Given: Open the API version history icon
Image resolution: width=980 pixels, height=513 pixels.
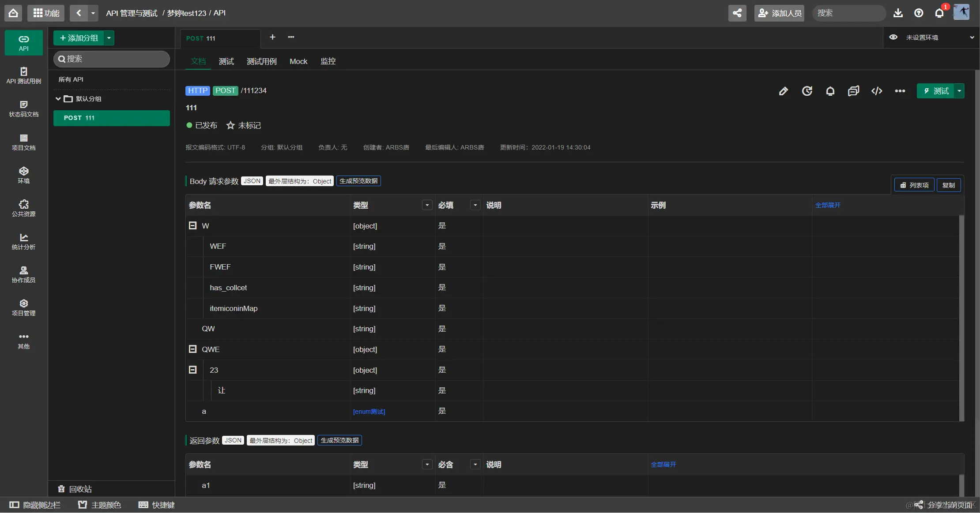Looking at the screenshot, I should 807,91.
